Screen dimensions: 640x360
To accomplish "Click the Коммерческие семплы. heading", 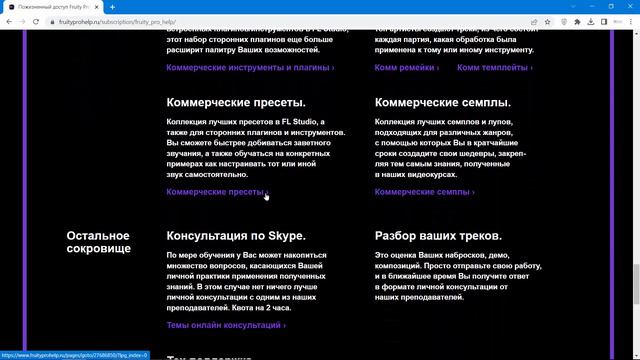I will (x=443, y=102).
